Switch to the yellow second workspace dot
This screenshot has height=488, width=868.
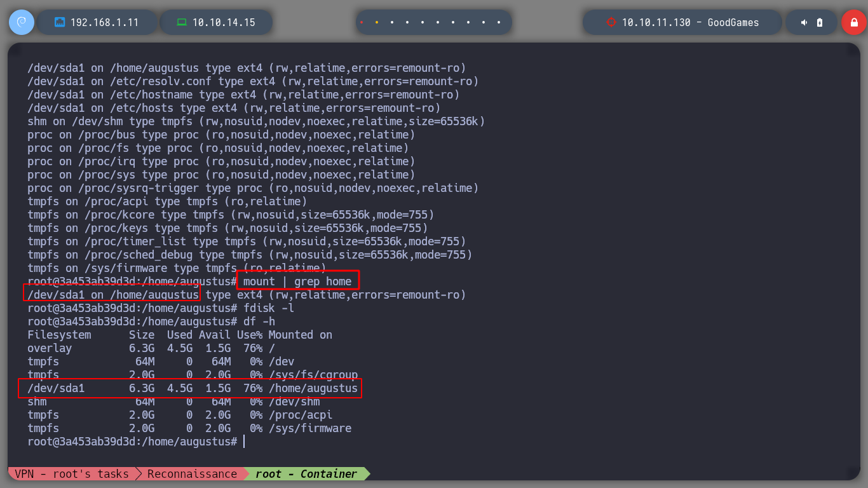(377, 22)
